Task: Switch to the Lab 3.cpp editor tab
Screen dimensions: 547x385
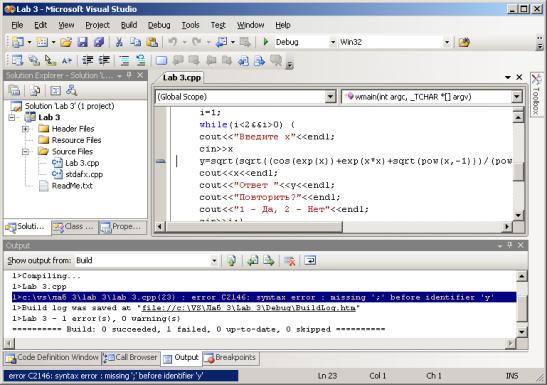Action: coord(182,77)
